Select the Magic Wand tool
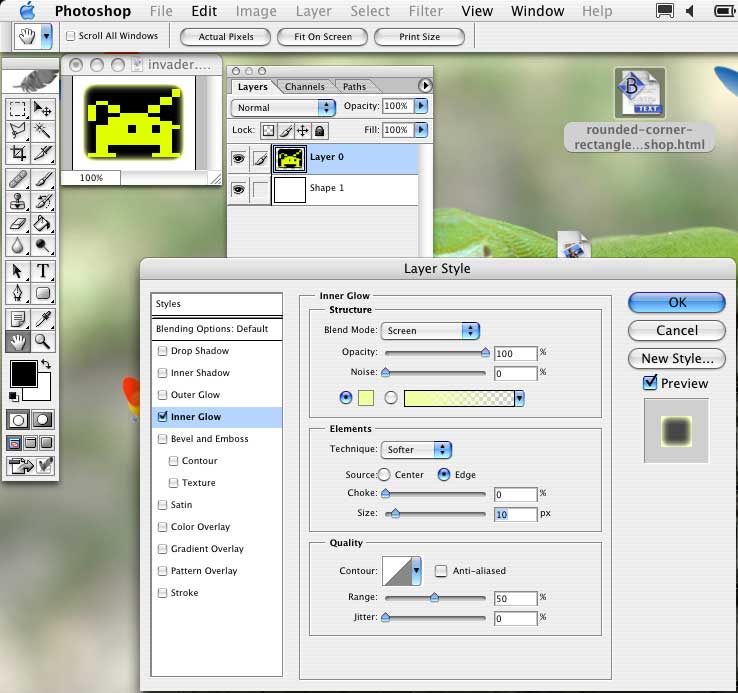738x693 pixels. tap(43, 131)
